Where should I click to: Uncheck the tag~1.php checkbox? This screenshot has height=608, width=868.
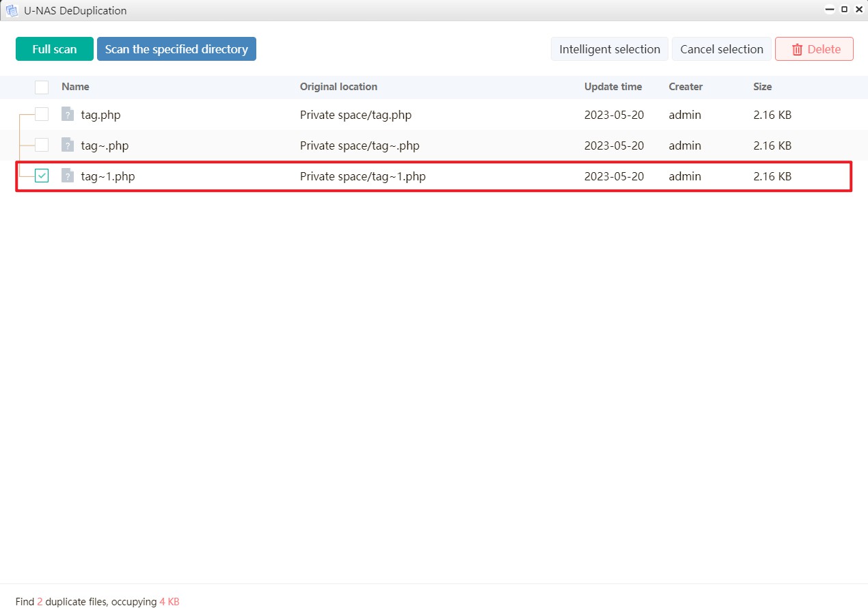tap(42, 176)
